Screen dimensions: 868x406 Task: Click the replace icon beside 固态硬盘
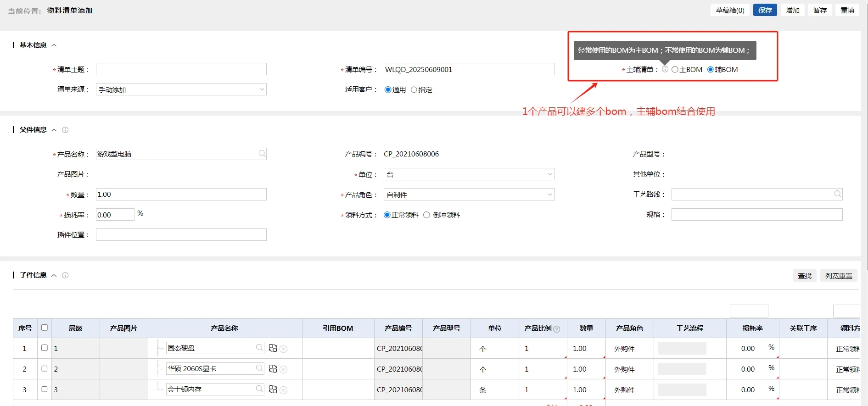(273, 348)
